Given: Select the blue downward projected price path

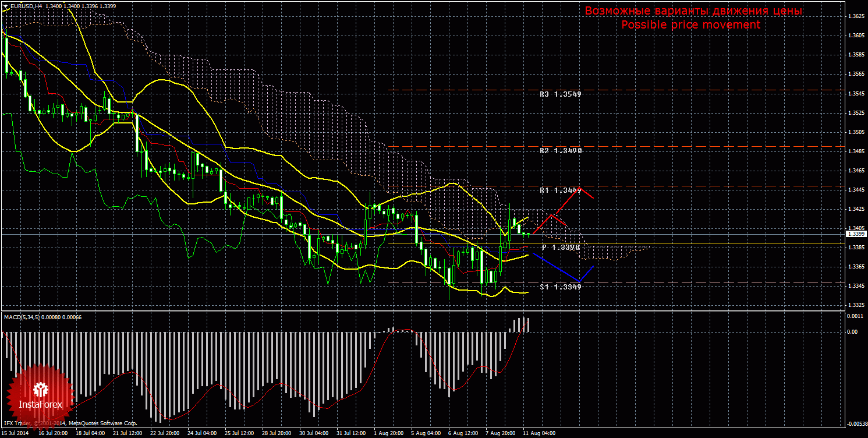Looking at the screenshot, I should (x=563, y=267).
